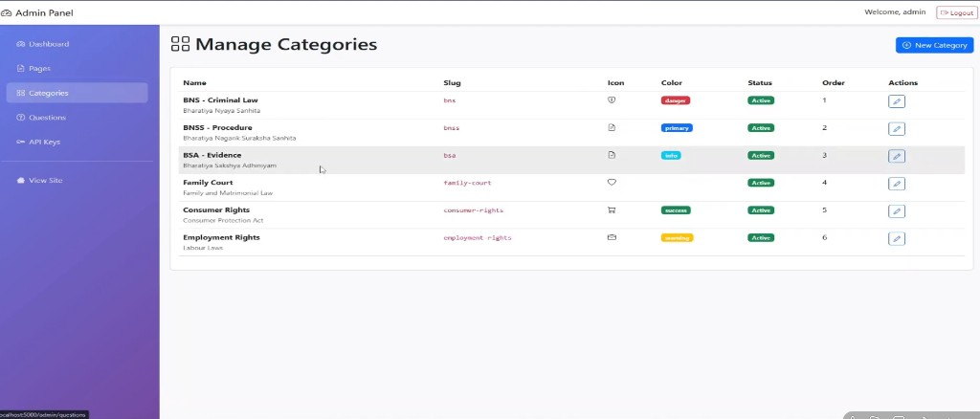Click the danger color badge
The height and width of the screenshot is (419, 980).
(676, 100)
